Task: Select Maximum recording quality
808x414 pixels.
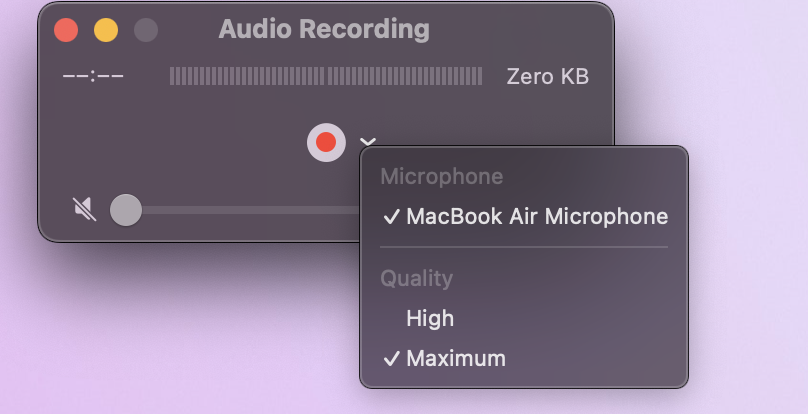Action: 455,358
